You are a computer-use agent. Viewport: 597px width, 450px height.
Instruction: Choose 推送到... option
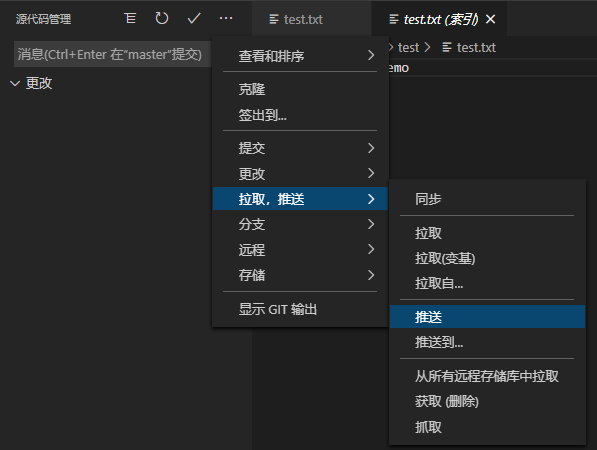tap(487, 342)
